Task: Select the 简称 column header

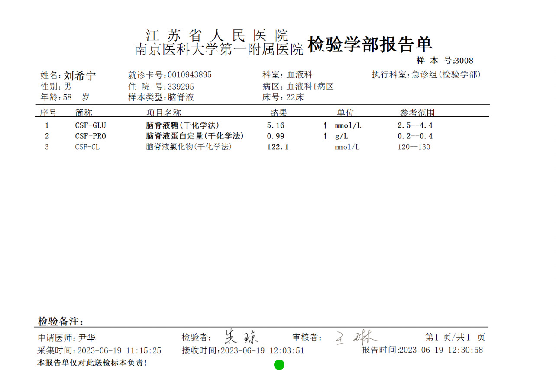Action: 84,113
